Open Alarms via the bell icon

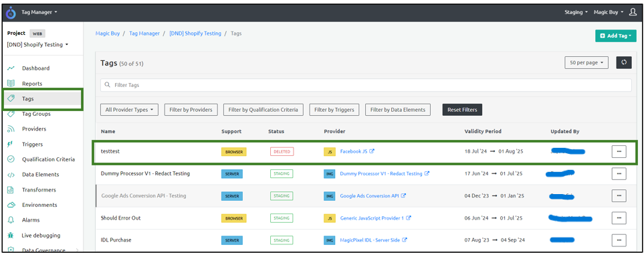(x=11, y=220)
